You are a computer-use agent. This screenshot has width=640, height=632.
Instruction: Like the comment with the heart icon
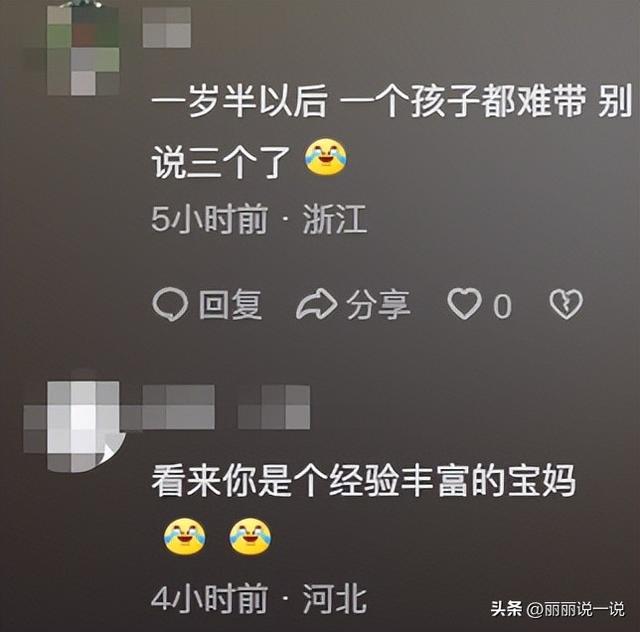(x=464, y=303)
